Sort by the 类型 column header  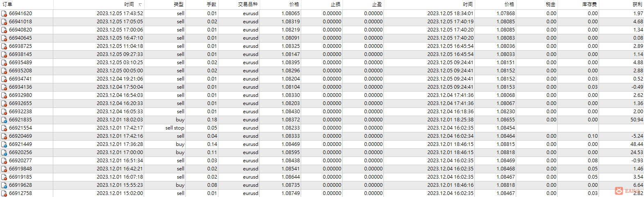click(179, 4)
